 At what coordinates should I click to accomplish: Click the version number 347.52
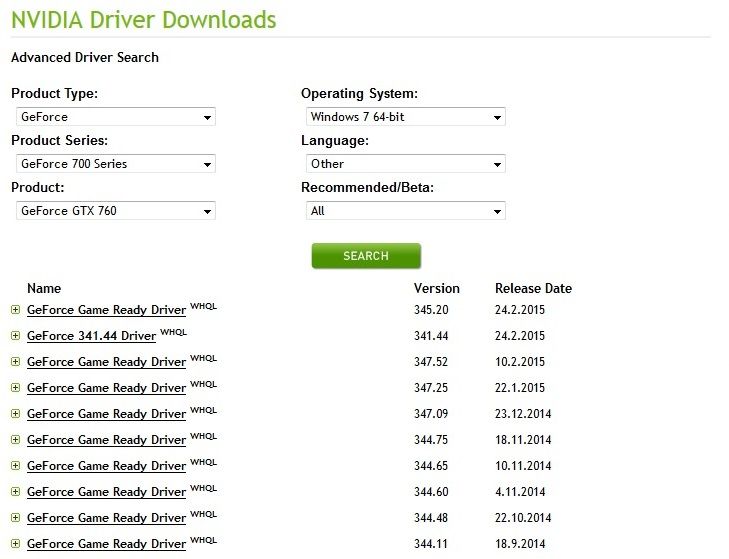coord(431,362)
